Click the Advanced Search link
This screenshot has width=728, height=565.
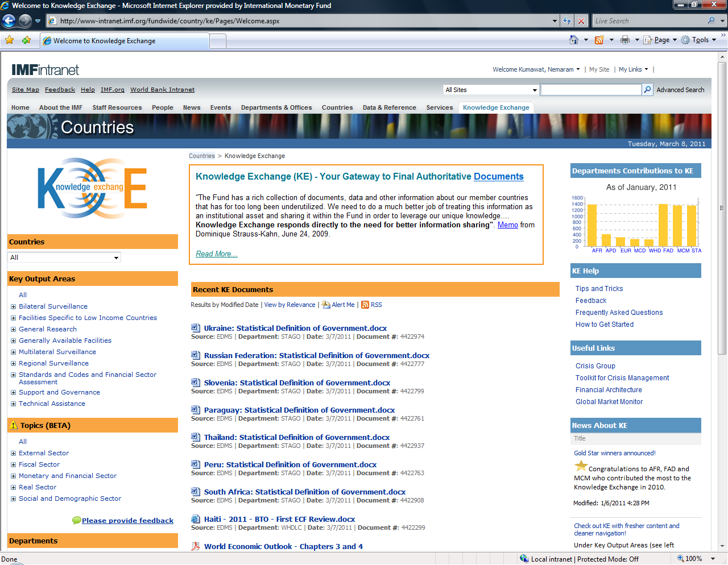click(x=680, y=90)
